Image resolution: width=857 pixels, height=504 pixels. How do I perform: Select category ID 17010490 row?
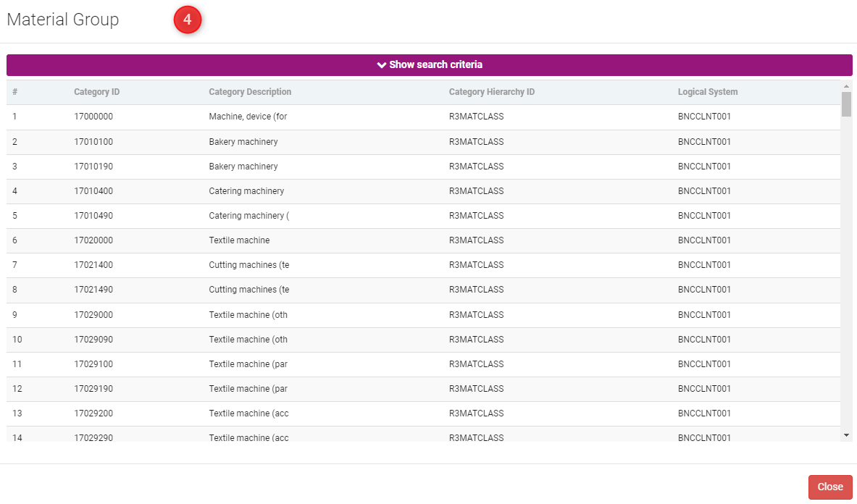[93, 216]
